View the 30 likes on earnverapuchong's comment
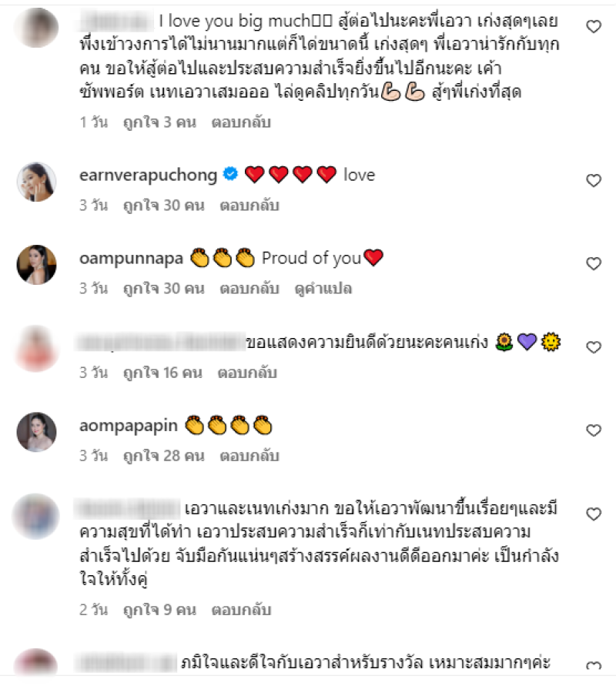Viewport: 616px width, 686px height. 163,206
